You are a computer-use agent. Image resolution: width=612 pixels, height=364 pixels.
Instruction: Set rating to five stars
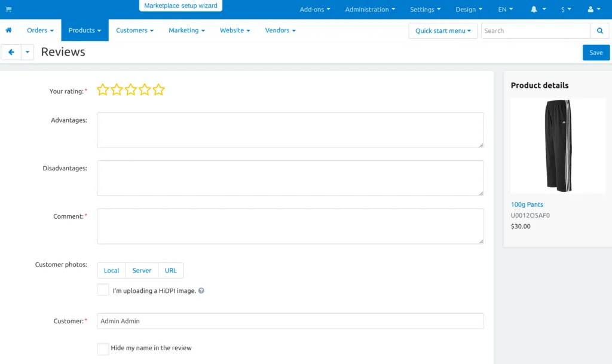158,90
